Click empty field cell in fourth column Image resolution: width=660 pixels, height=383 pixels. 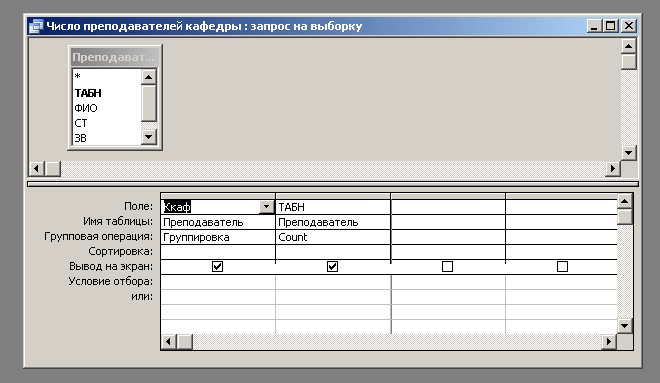coord(562,207)
